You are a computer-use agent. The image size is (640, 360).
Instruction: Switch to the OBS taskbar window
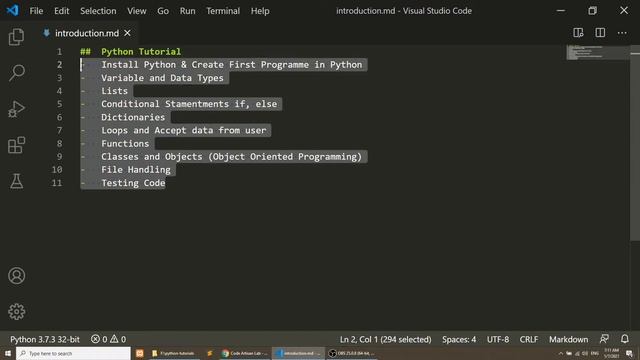pos(352,353)
